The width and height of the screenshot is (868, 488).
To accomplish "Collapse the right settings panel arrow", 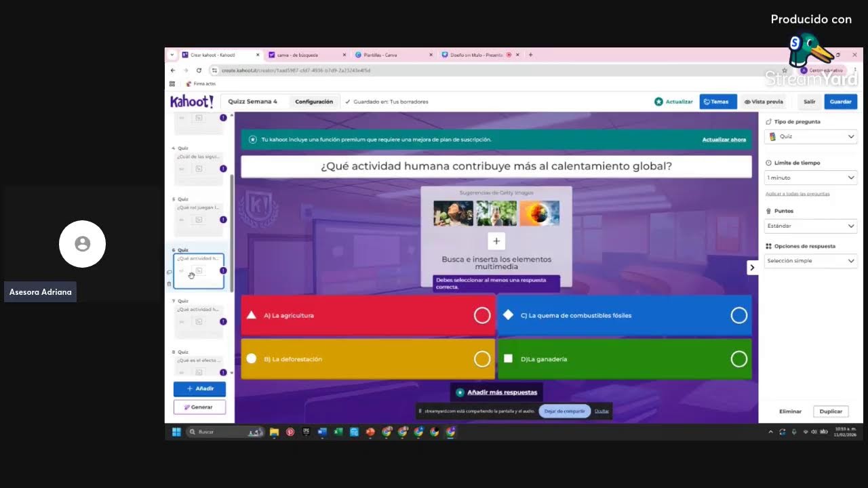I will coord(751,268).
